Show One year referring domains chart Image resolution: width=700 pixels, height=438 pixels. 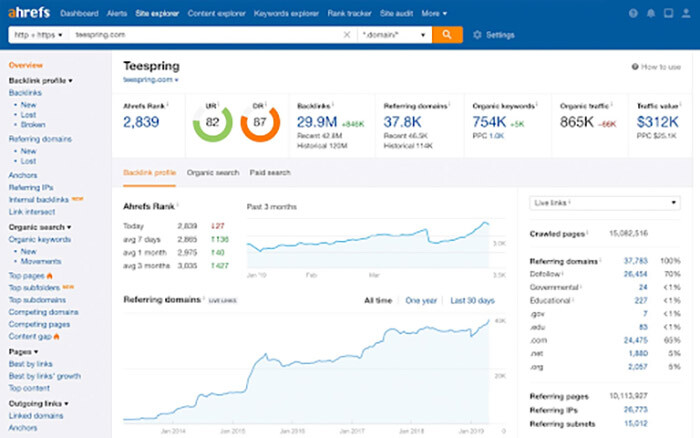[421, 300]
